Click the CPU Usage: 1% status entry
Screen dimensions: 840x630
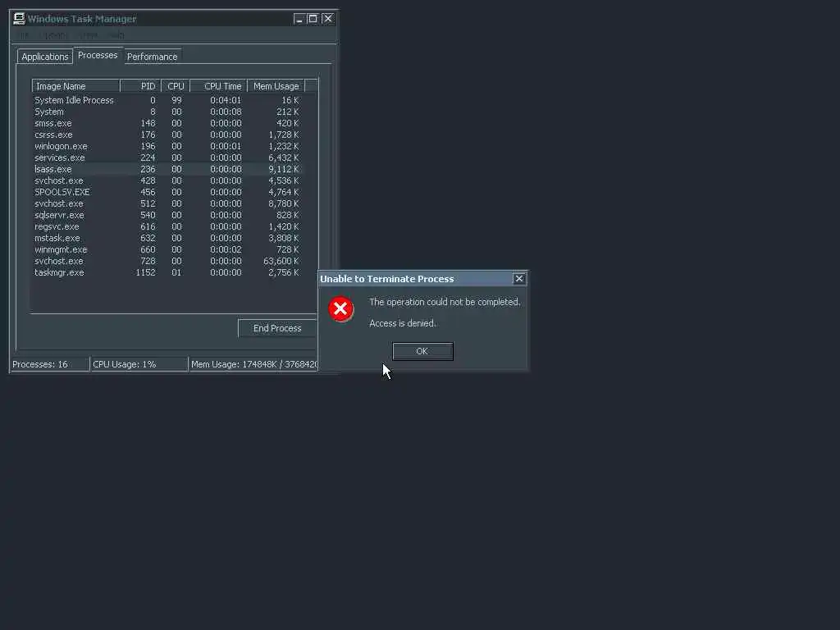[x=139, y=364]
